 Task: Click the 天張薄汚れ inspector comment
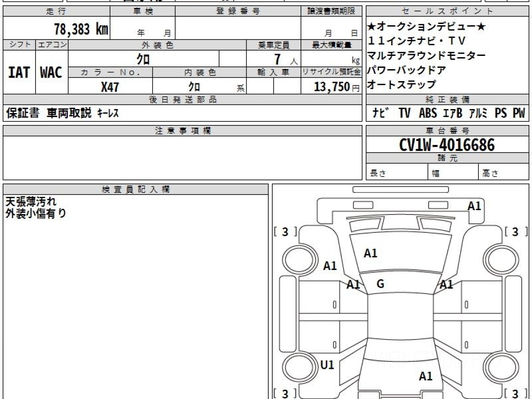click(x=31, y=202)
